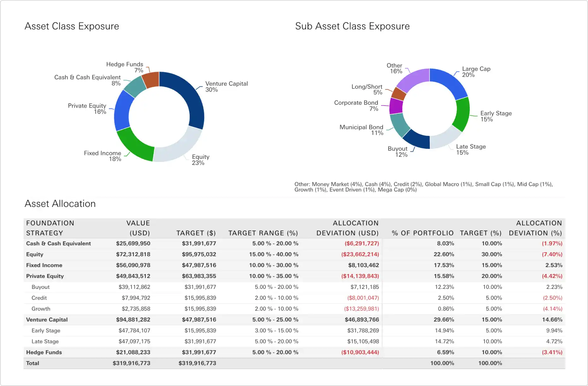The height and width of the screenshot is (386, 588).
Task: Click the Allocation Deviation (USD) column header
Action: click(x=347, y=228)
